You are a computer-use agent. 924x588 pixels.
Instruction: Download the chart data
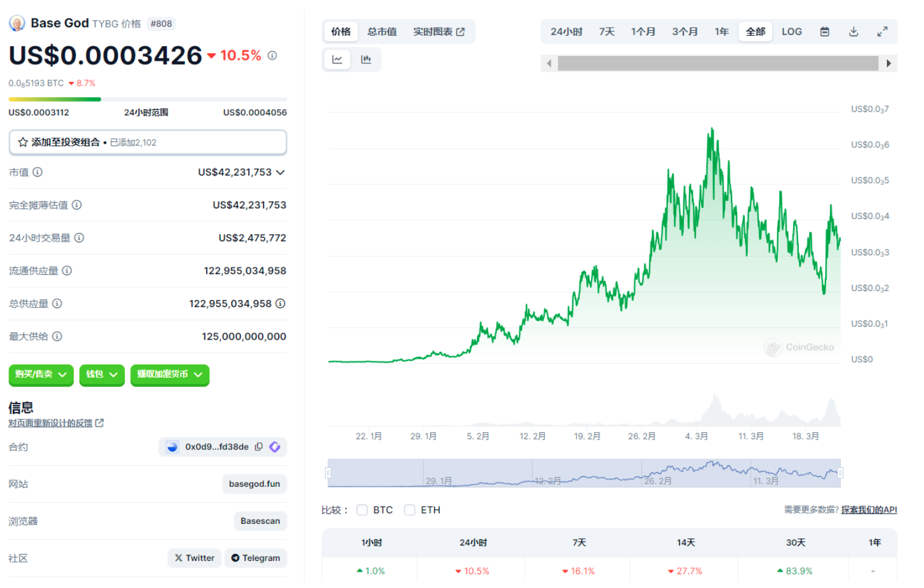point(854,31)
